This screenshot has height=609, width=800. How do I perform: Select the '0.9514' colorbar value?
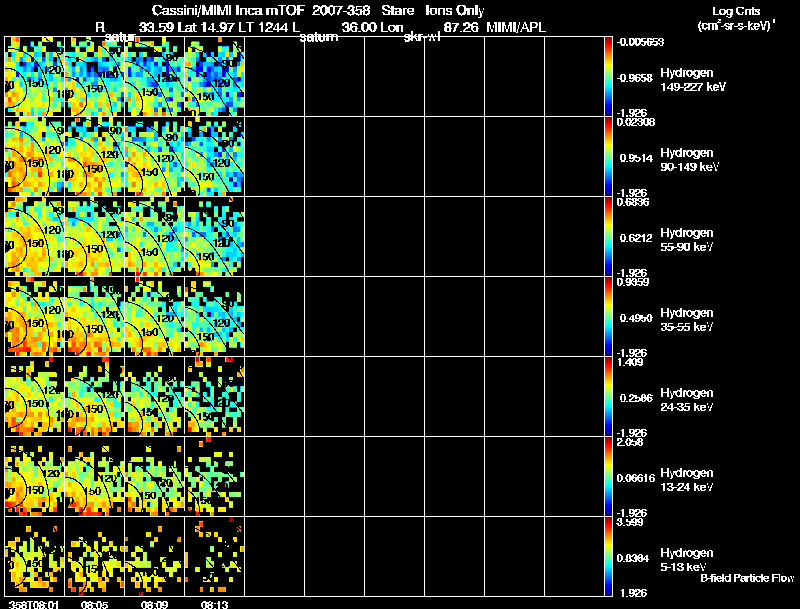pos(636,158)
